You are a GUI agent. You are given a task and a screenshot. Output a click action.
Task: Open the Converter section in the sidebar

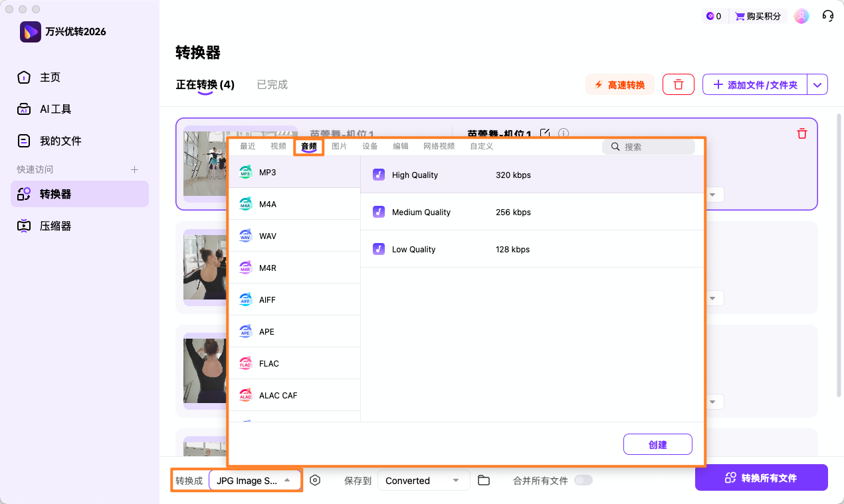click(x=79, y=193)
